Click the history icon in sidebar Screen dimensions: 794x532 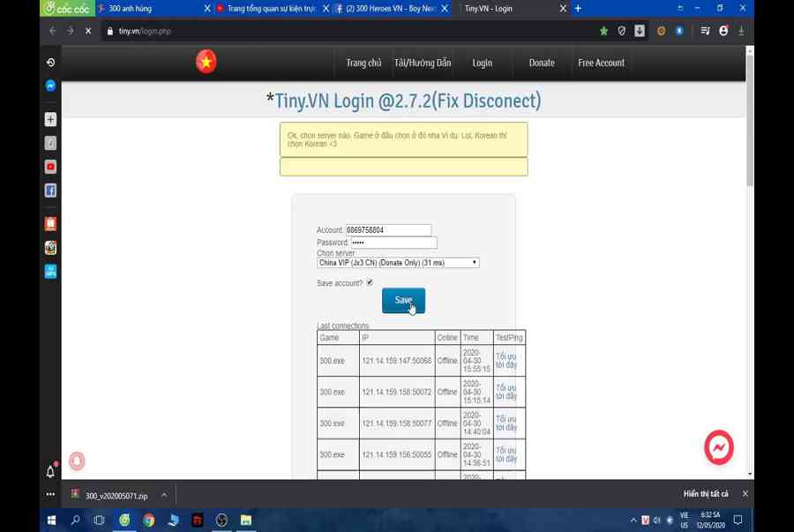coord(50,63)
